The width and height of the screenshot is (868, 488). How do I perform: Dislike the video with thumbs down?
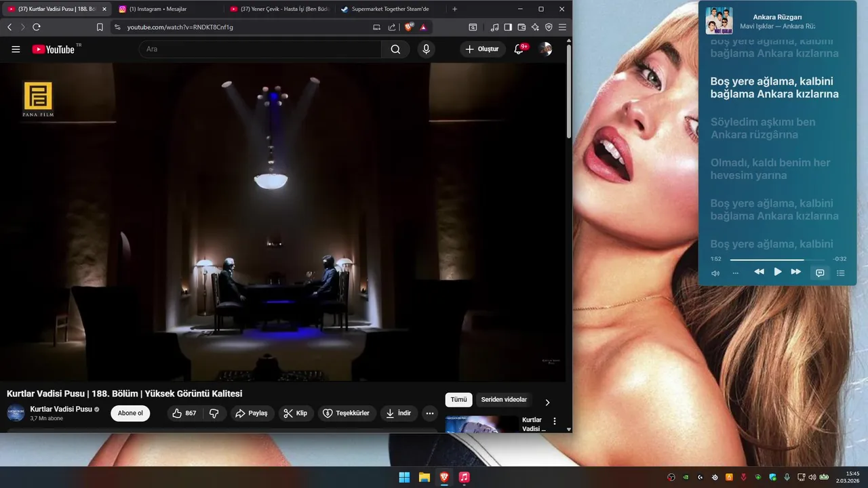214,413
